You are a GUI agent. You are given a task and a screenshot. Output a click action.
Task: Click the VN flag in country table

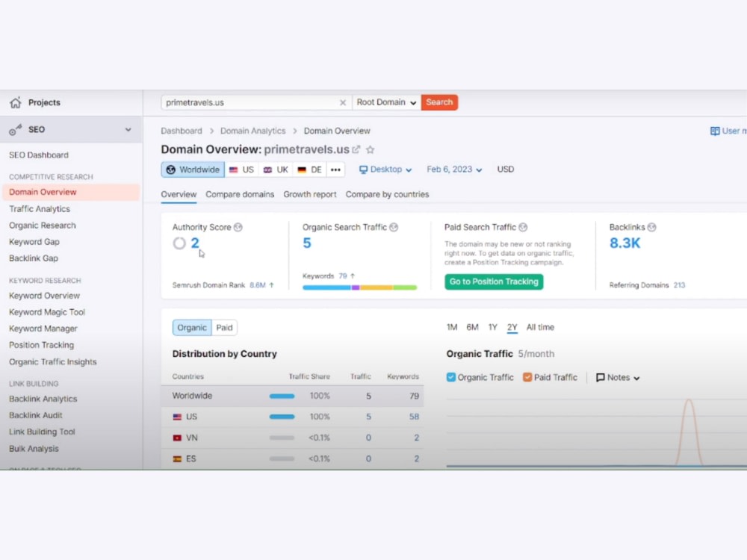(177, 438)
